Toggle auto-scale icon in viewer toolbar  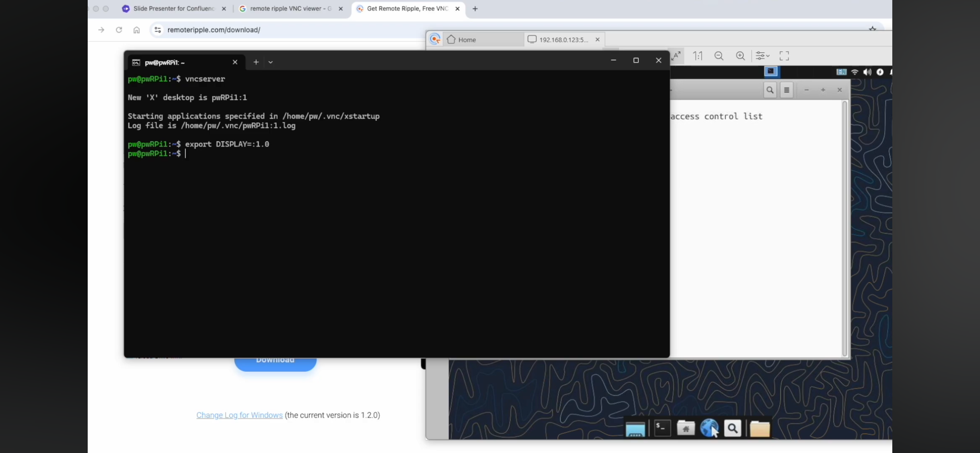[676, 56]
